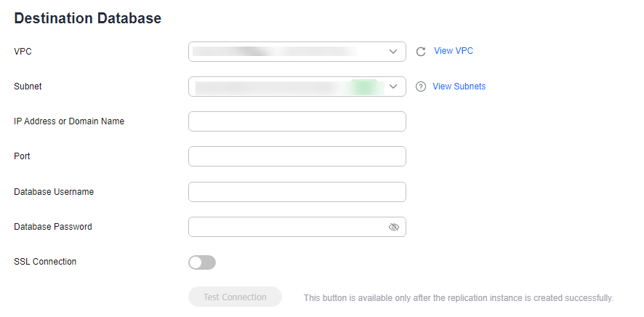The height and width of the screenshot is (317, 644).
Task: Follow the View VPC link
Action: 454,51
